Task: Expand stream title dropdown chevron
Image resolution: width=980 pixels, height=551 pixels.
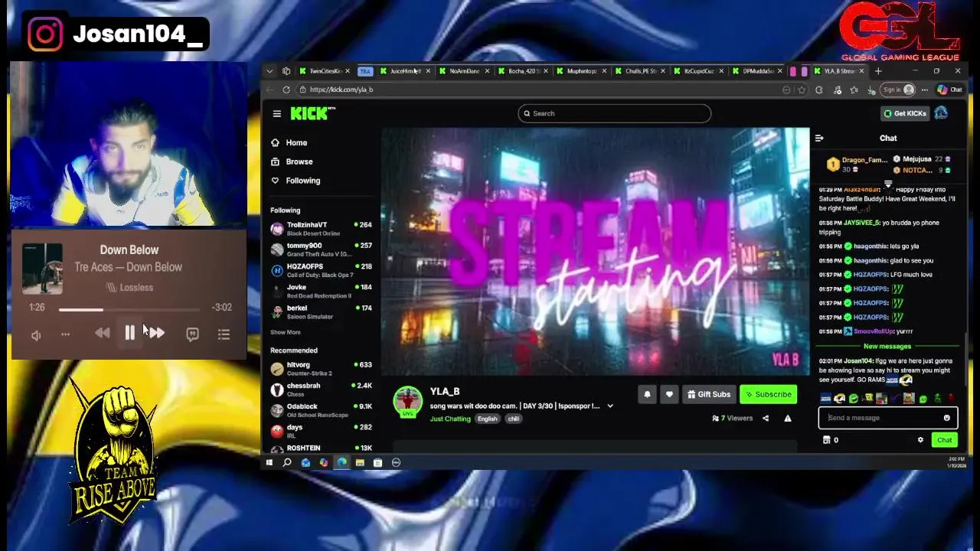Action: point(610,406)
